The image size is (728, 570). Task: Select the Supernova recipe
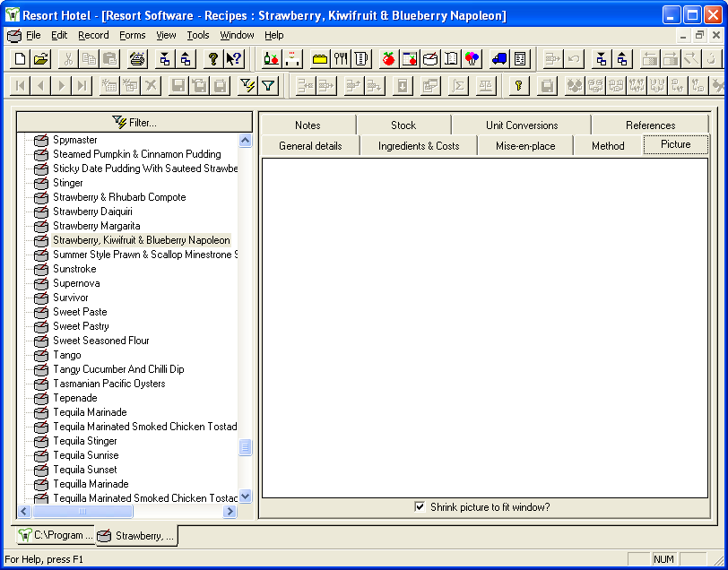(x=76, y=283)
